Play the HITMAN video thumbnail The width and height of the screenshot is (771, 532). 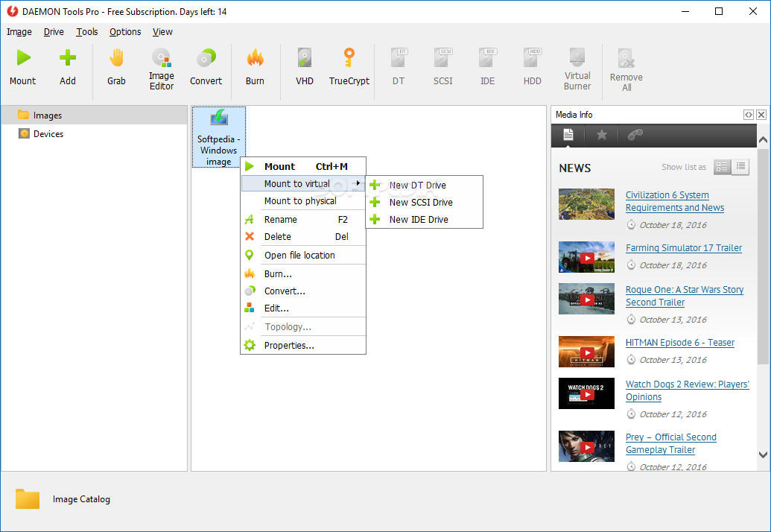pyautogui.click(x=586, y=352)
